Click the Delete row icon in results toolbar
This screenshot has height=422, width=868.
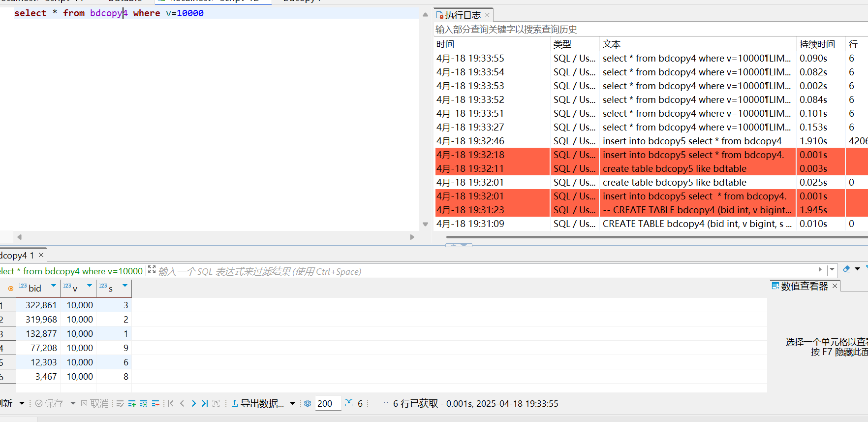click(155, 403)
